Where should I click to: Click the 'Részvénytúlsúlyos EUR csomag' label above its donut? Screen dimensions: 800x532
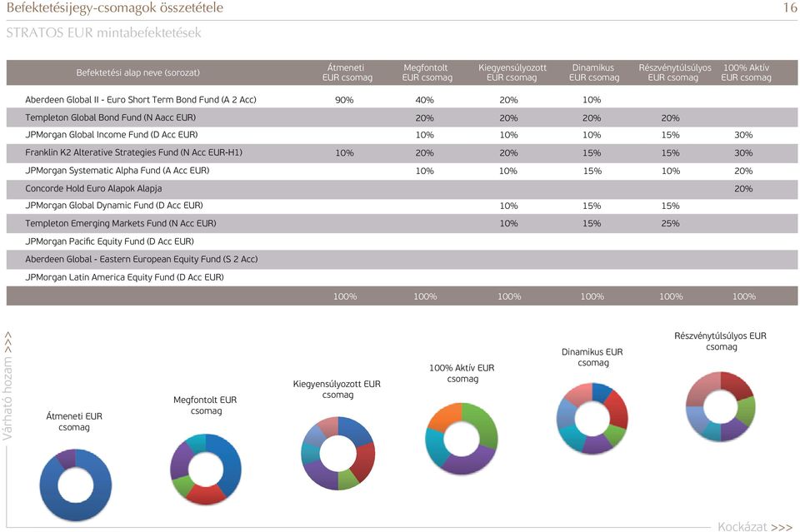click(x=720, y=341)
